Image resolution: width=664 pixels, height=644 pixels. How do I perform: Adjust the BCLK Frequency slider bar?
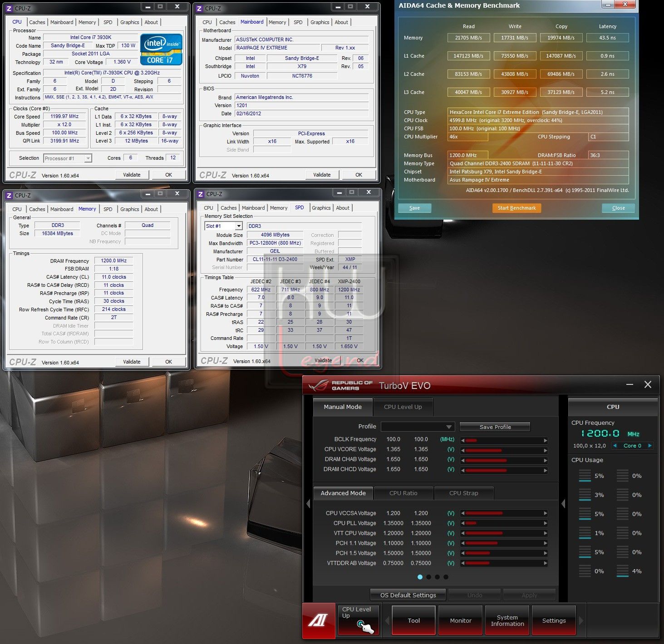(504, 440)
